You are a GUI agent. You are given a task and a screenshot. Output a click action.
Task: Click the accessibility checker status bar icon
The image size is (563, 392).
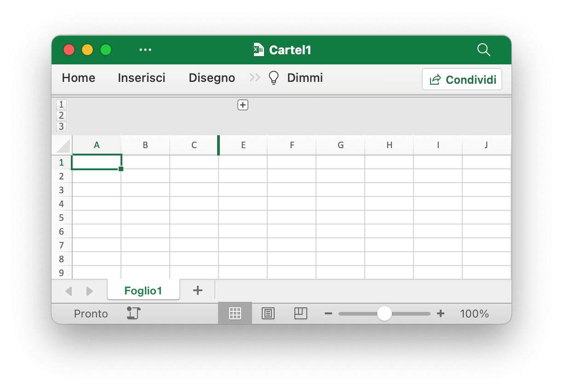pos(133,313)
